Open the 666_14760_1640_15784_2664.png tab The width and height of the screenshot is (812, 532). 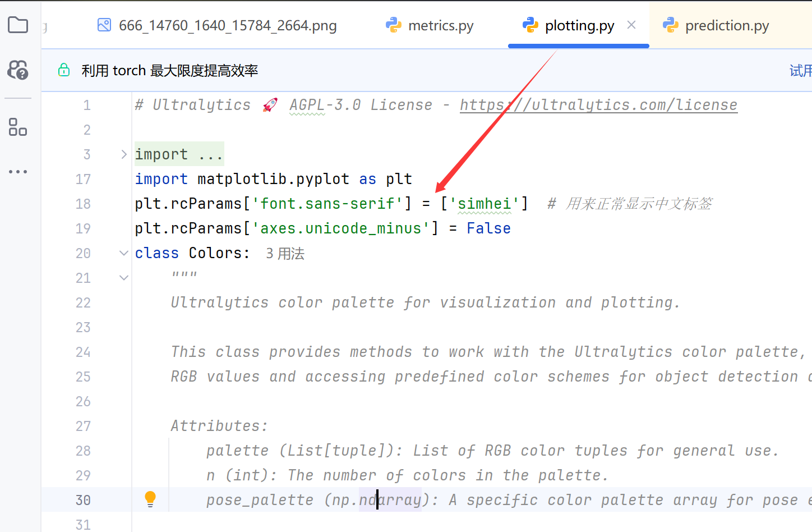[218, 25]
